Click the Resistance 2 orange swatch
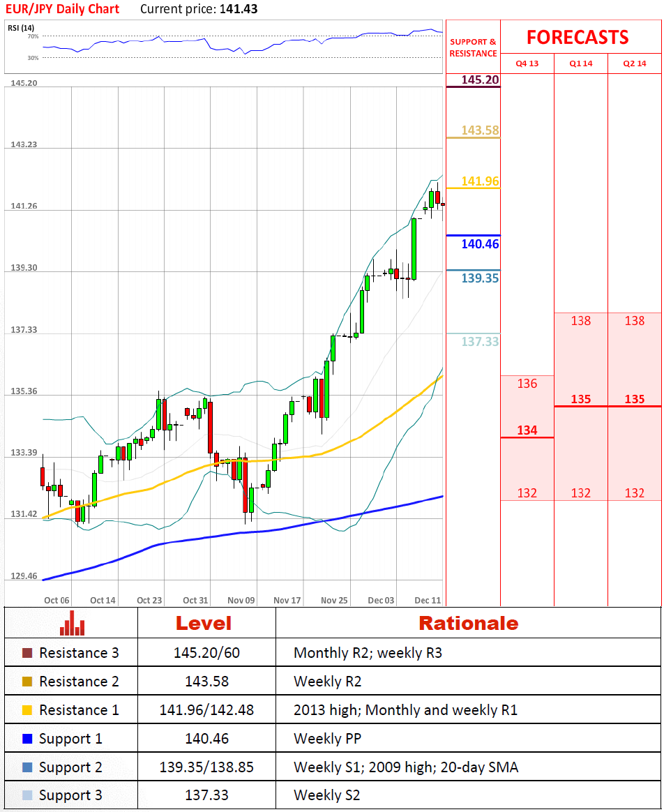The width and height of the screenshot is (664, 812). pyautogui.click(x=27, y=682)
